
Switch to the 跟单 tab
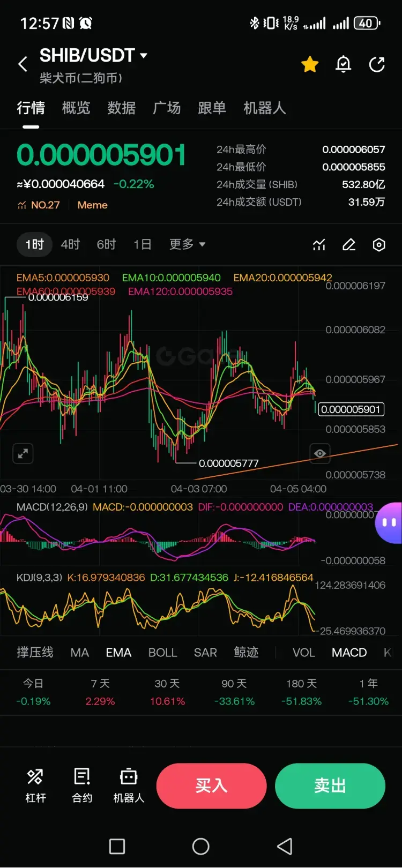tap(212, 108)
